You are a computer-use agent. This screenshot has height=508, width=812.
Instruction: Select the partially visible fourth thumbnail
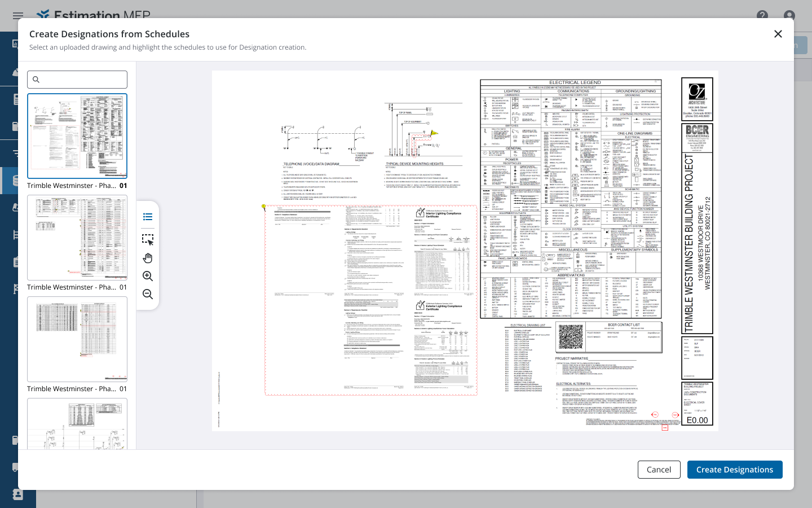(x=77, y=423)
